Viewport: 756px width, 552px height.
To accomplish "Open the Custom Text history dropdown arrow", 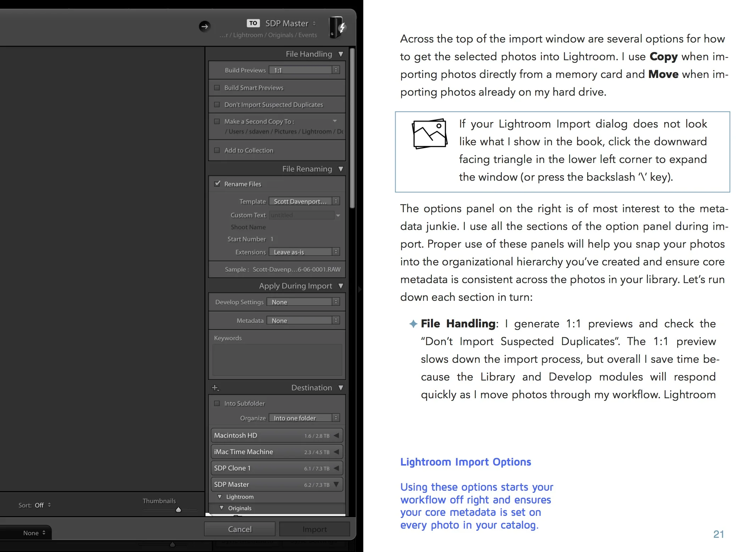I will (338, 215).
